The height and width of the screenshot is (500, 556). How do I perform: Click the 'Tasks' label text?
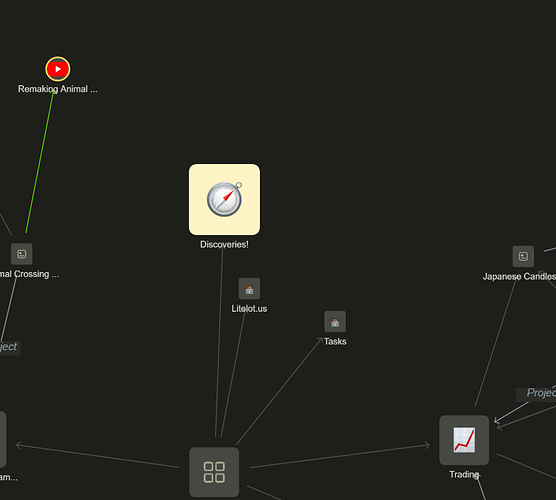tap(335, 341)
